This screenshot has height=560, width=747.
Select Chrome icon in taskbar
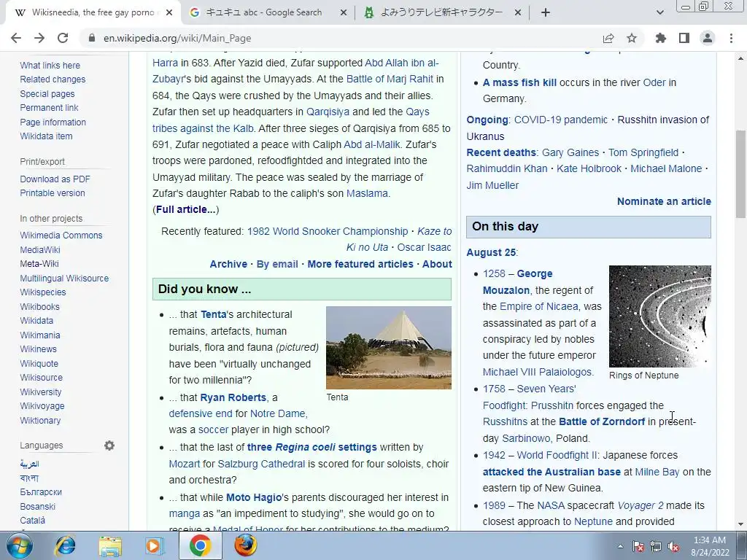click(200, 545)
